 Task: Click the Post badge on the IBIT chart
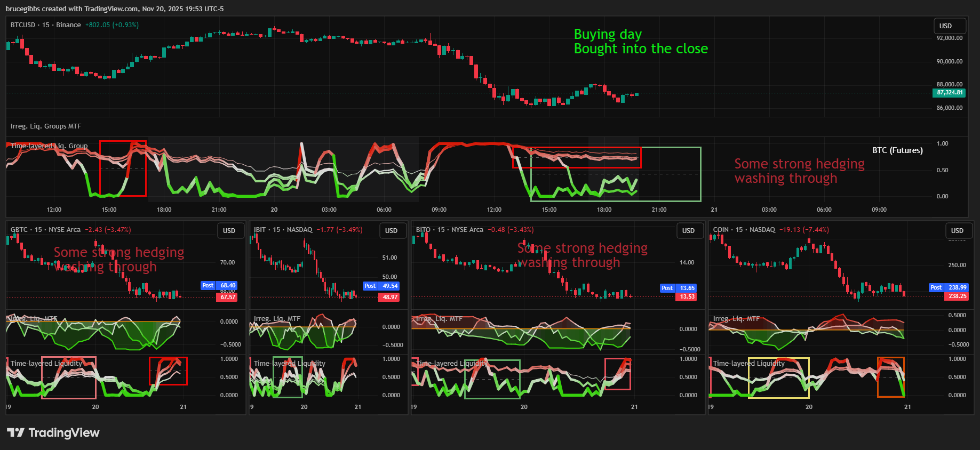pyautogui.click(x=370, y=286)
